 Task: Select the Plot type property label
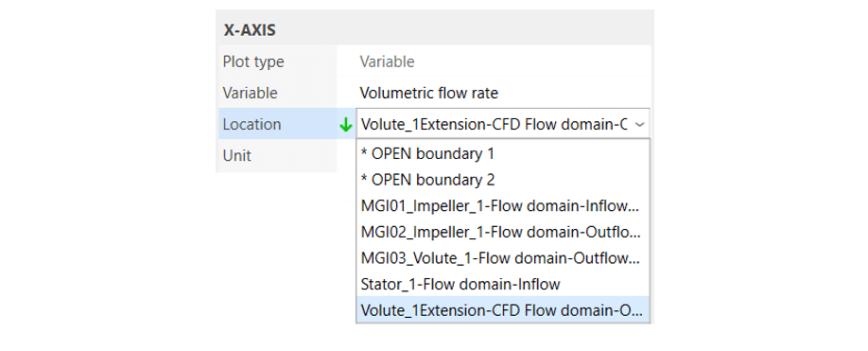[253, 61]
